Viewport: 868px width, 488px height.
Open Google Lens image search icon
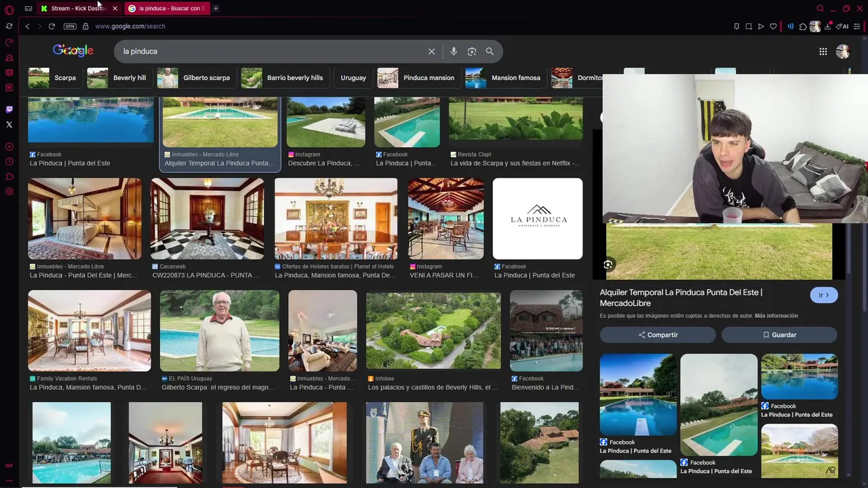(472, 52)
